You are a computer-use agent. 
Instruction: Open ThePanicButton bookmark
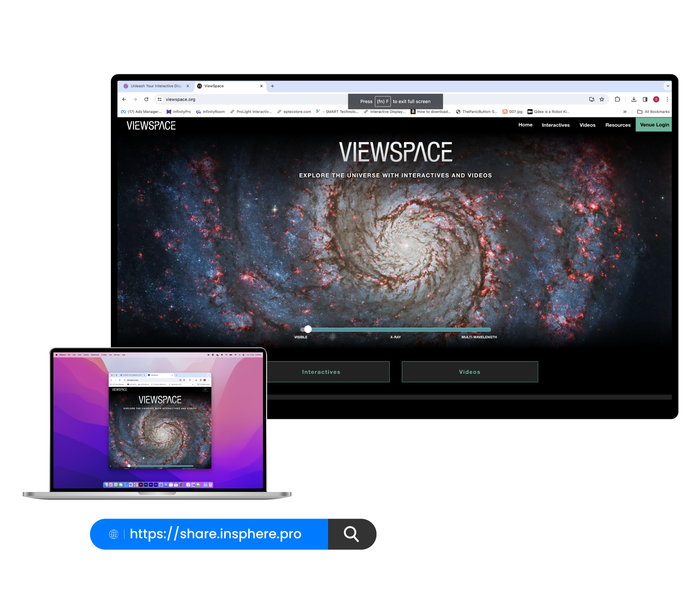476,112
